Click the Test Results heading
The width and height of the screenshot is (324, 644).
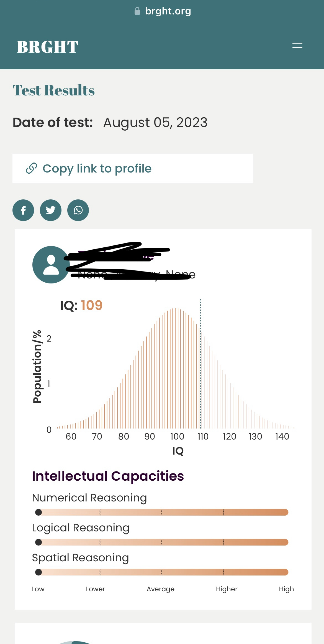click(x=54, y=90)
